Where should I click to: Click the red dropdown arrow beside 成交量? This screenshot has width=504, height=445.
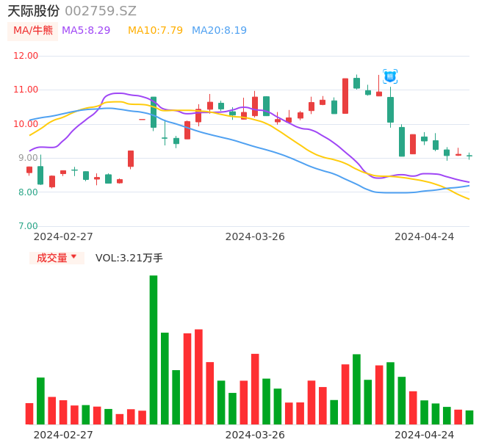click(x=73, y=257)
